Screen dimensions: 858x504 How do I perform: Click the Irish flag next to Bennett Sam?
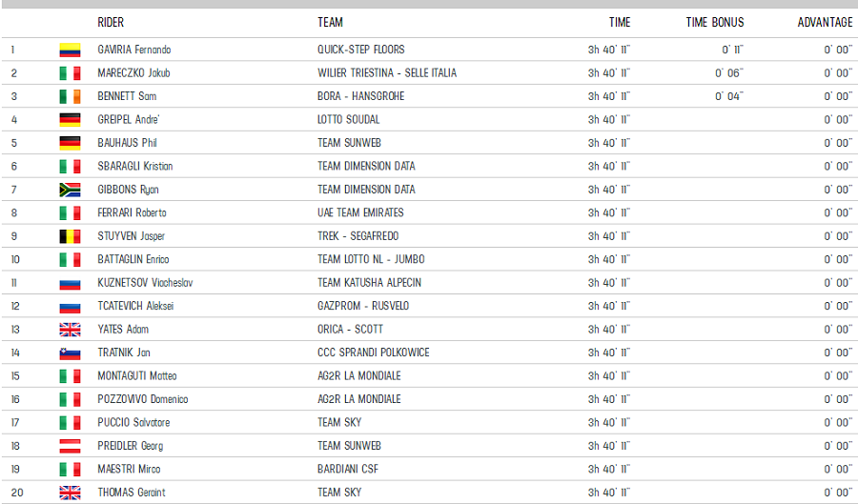[x=70, y=97]
